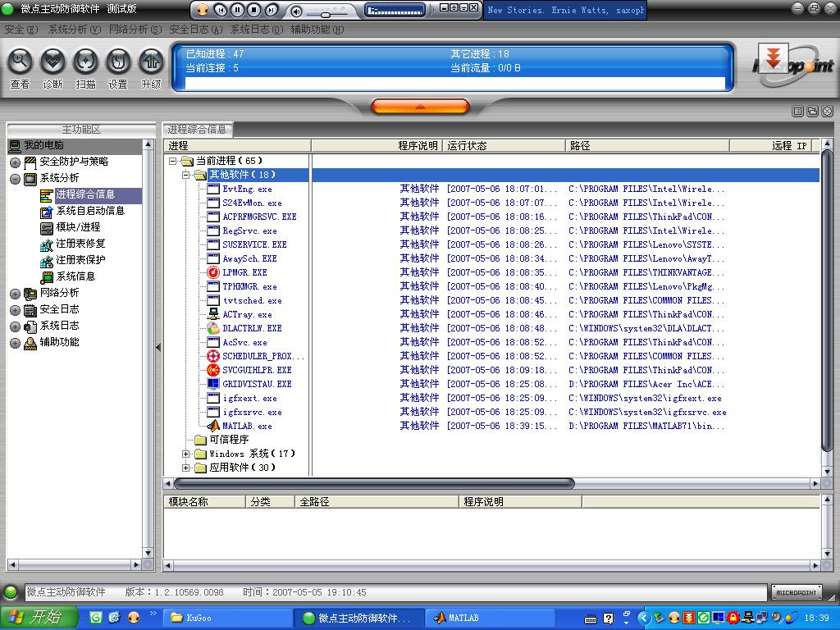The width and height of the screenshot is (840, 630).
Task: Expand hidden tray icons with the arrow
Action: (x=644, y=618)
